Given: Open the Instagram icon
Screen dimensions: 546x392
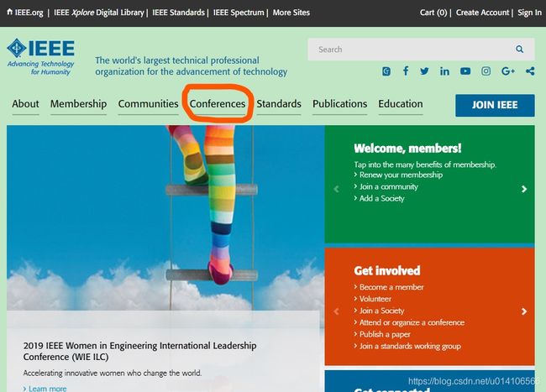Looking at the screenshot, I should (486, 71).
